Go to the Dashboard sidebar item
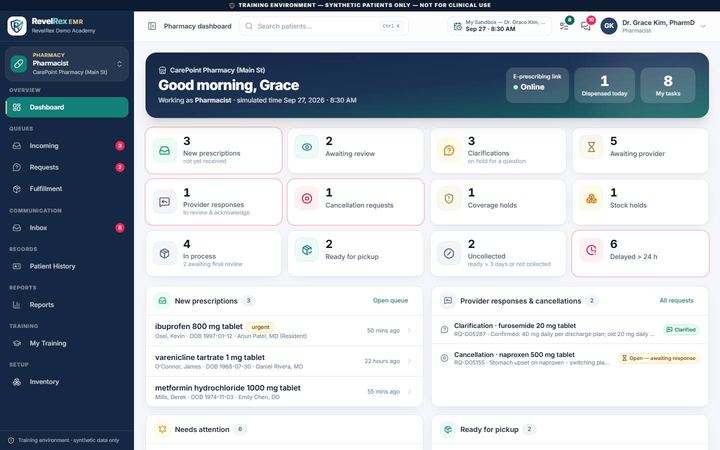 click(67, 107)
